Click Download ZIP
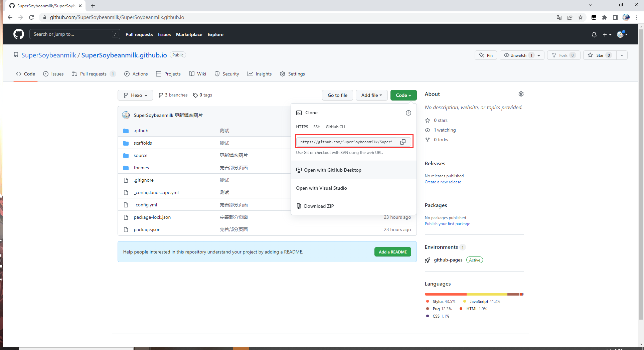The width and height of the screenshot is (644, 350). coord(354,206)
